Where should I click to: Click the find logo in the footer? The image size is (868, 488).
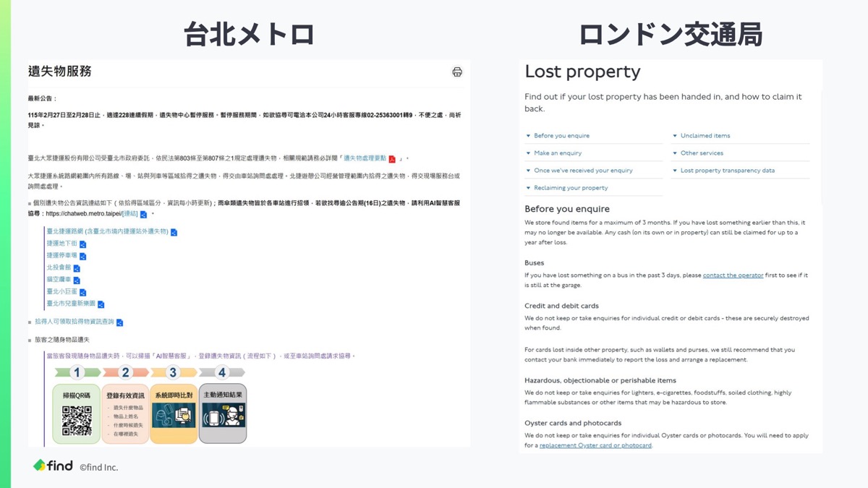[54, 466]
